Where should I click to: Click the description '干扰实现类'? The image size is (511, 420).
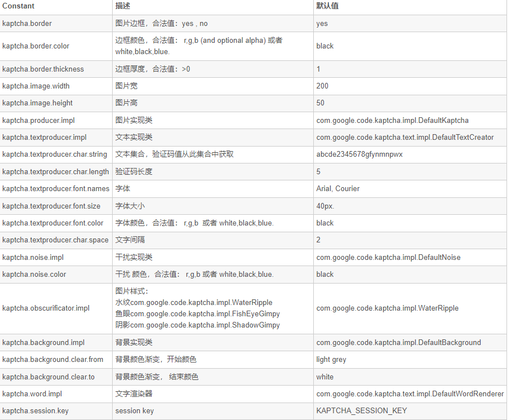pos(134,257)
